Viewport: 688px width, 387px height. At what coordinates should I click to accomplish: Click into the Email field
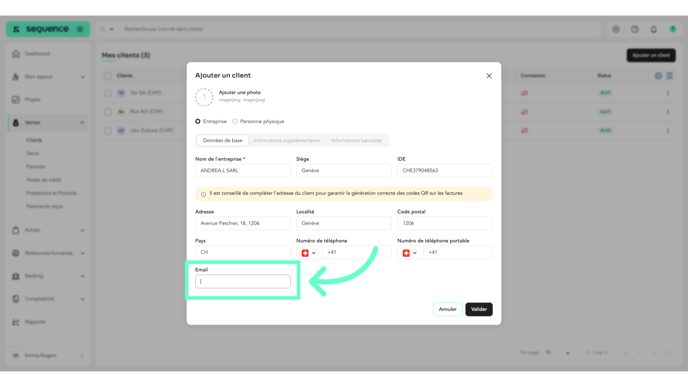coord(243,281)
